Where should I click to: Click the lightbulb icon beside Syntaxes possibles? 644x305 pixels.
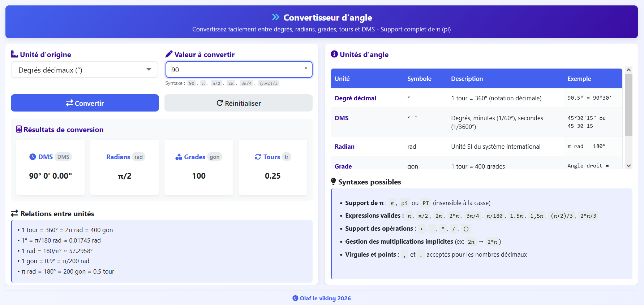(x=333, y=182)
